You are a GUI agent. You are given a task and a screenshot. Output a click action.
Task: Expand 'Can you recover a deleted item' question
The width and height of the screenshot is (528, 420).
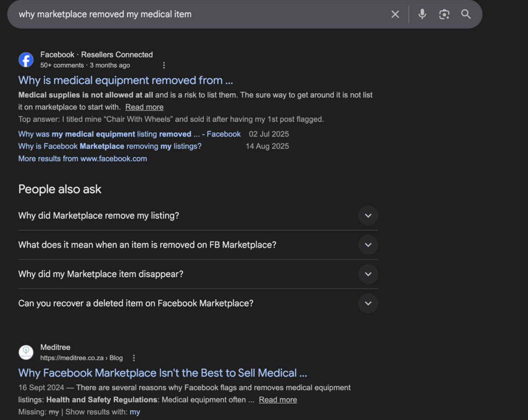point(198,303)
